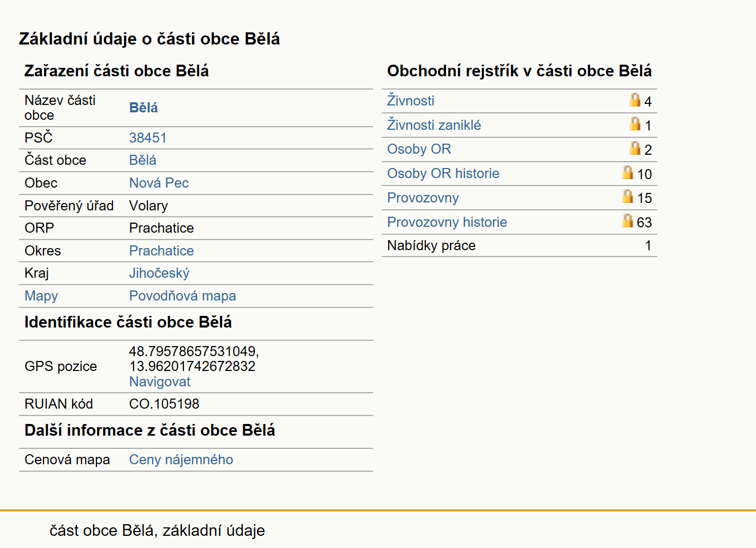This screenshot has width=756, height=548.
Task: Follow the bold Bělá name link
Action: [144, 108]
